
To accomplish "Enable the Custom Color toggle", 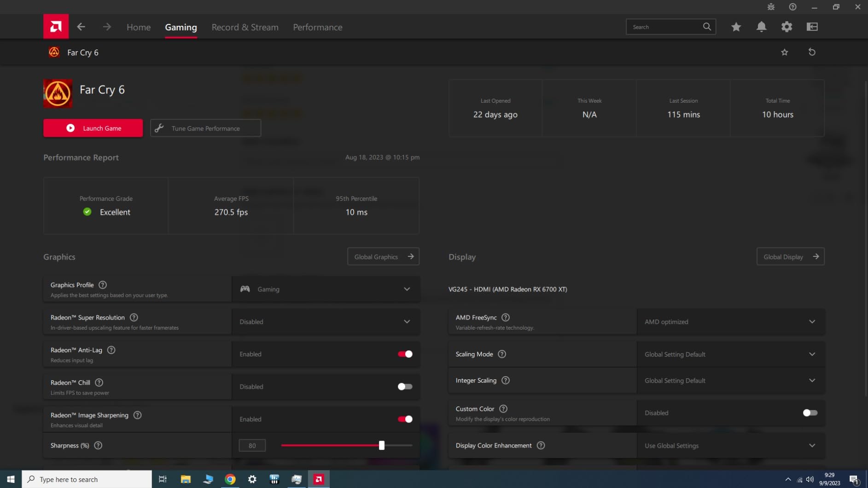I will tap(810, 413).
